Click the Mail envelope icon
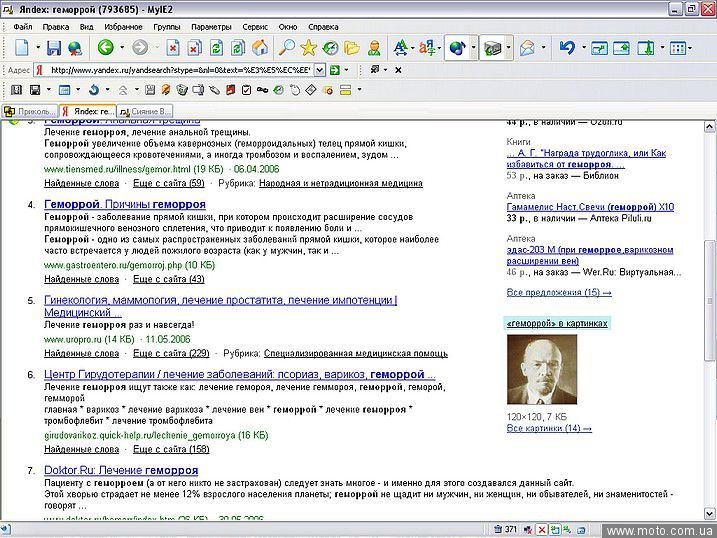The width and height of the screenshot is (717, 538). click(x=527, y=48)
